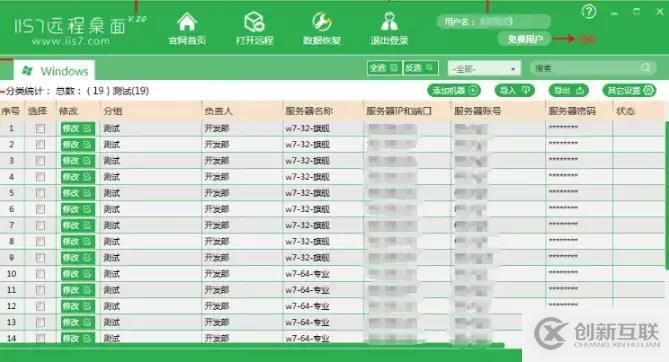Click the 负责人 column header

[x=218, y=111]
